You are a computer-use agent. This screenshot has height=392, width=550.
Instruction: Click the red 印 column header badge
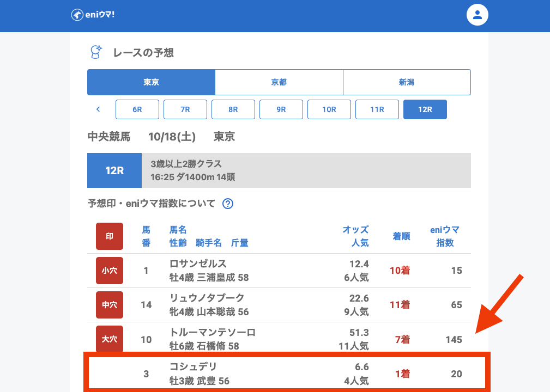pyautogui.click(x=110, y=236)
